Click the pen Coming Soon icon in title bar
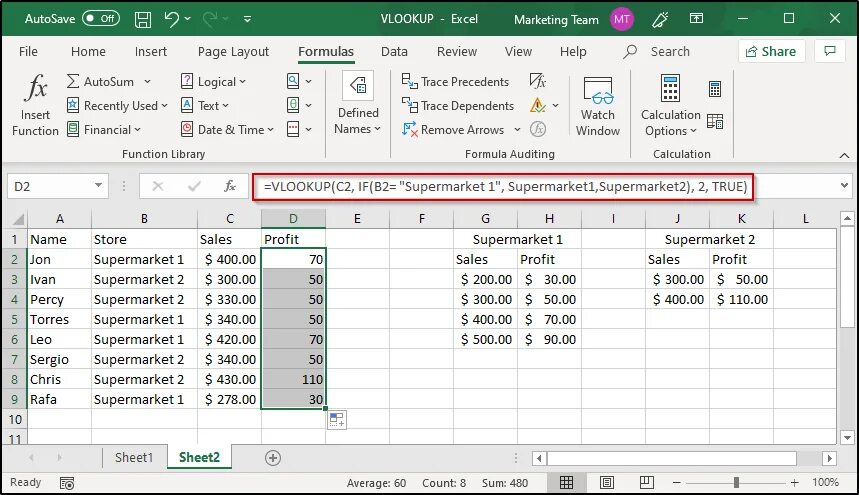The height and width of the screenshot is (495, 859). coord(660,19)
